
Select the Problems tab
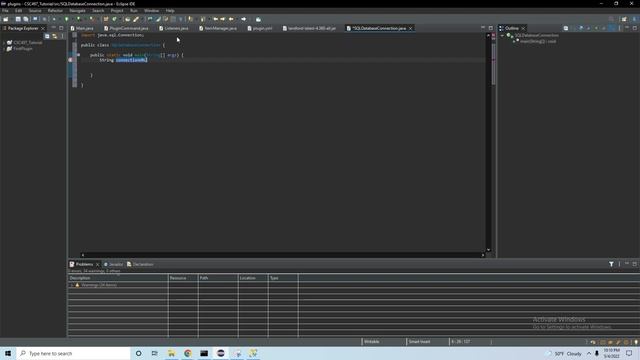[x=82, y=264]
